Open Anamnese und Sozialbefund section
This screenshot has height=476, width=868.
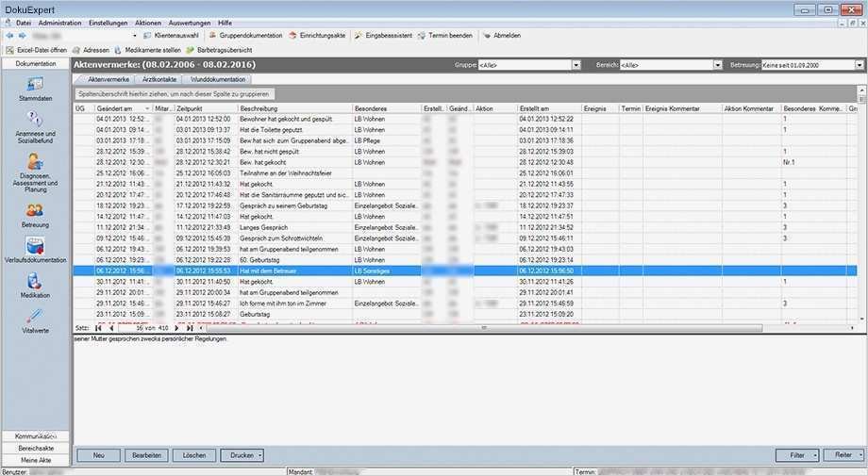tap(35, 127)
